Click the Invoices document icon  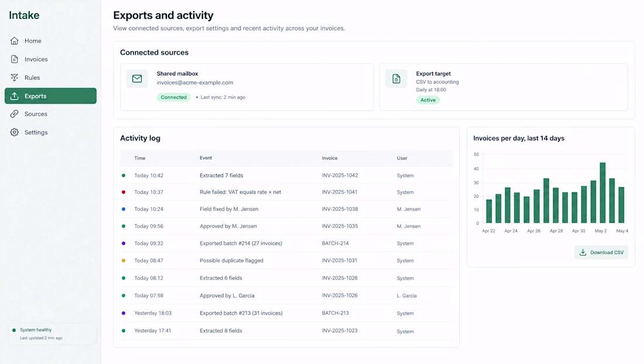pos(15,59)
